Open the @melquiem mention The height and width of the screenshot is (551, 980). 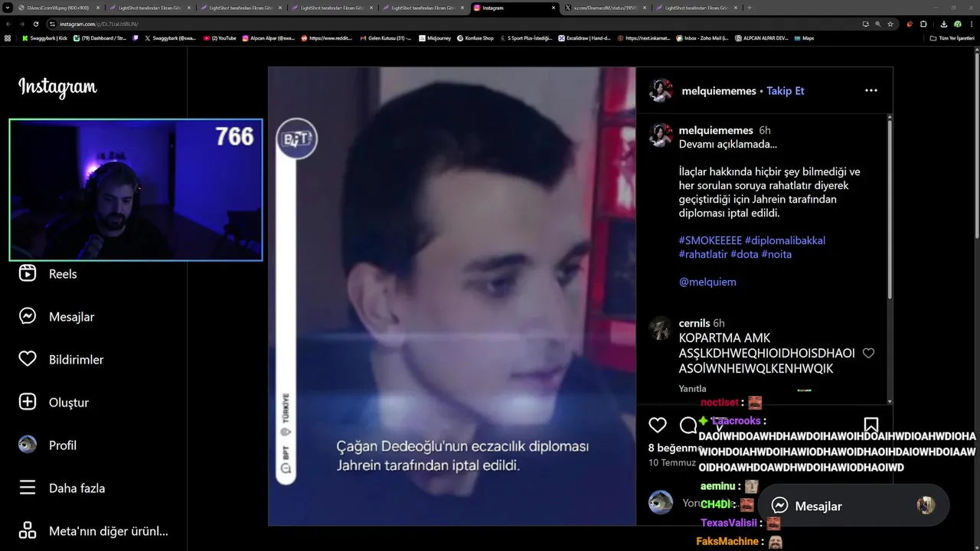click(x=707, y=282)
